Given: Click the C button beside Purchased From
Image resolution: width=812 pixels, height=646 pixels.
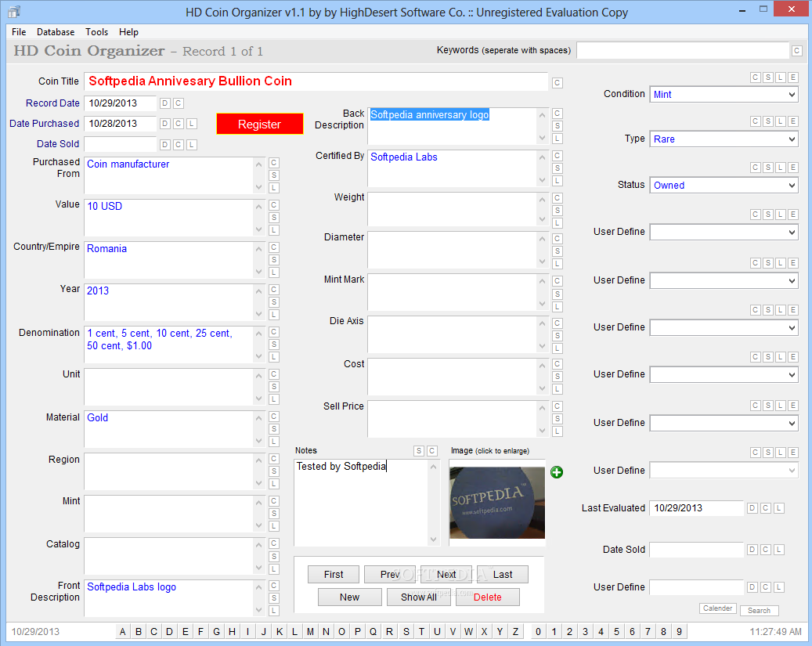Looking at the screenshot, I should pyautogui.click(x=274, y=163).
